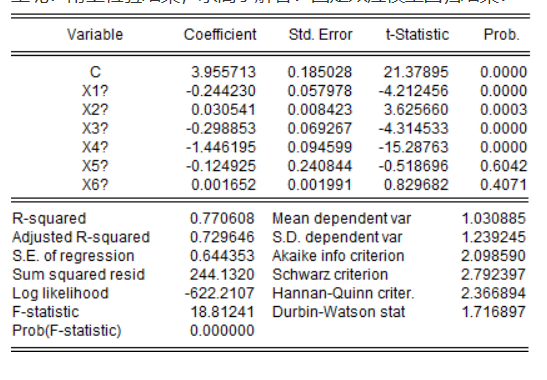The image size is (547, 380).
Task: Click the Prob(F-statistic) label
Action: 67,330
